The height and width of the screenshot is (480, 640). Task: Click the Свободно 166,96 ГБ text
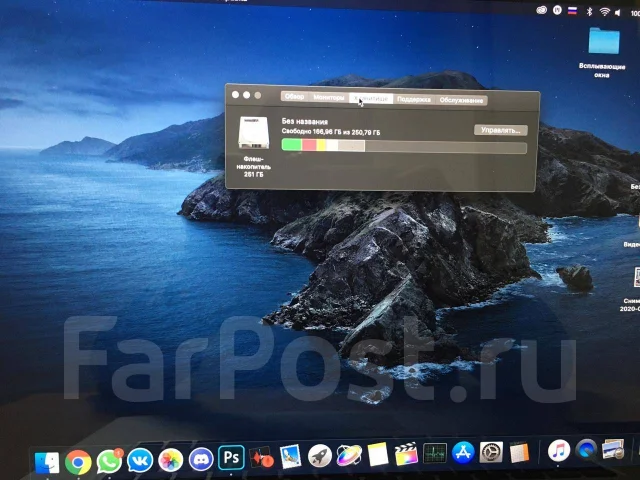331,132
